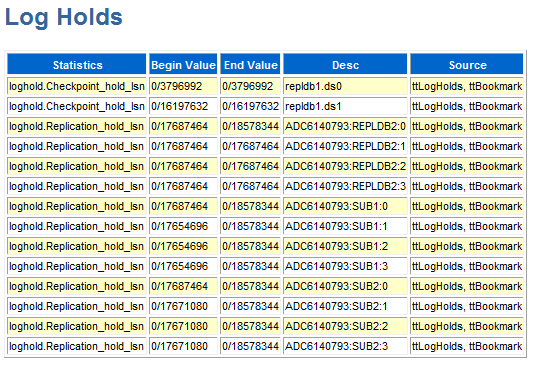Click the ADC6140793:REPLDB2:0 cell
Viewport: 535px width, 366px height.
point(345,126)
